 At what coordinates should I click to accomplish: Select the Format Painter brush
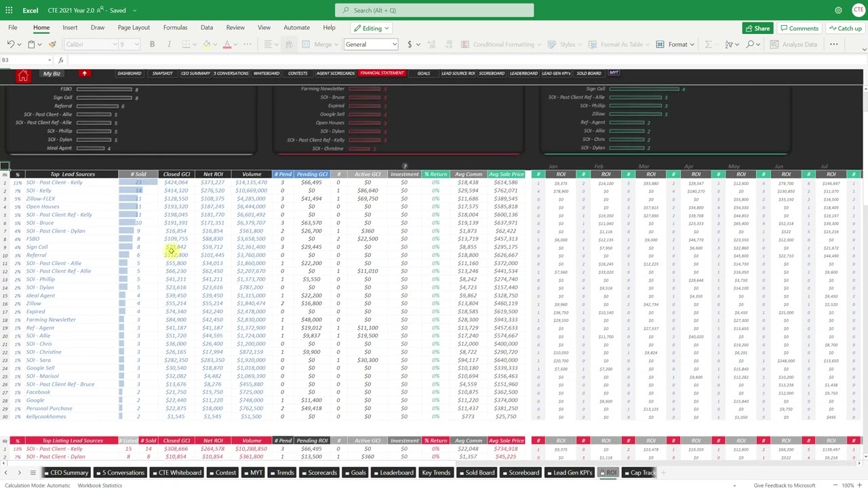pyautogui.click(x=52, y=45)
